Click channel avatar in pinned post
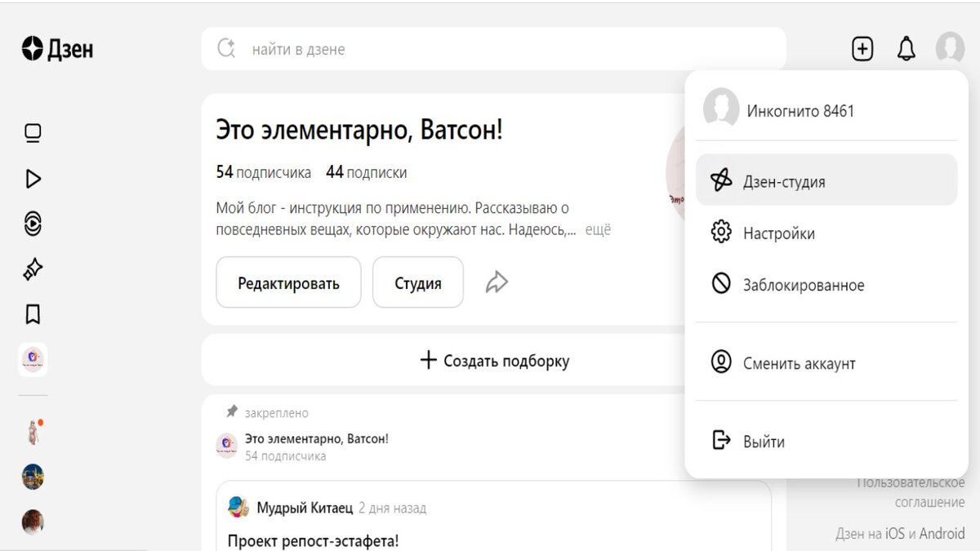The image size is (980, 551). (227, 446)
